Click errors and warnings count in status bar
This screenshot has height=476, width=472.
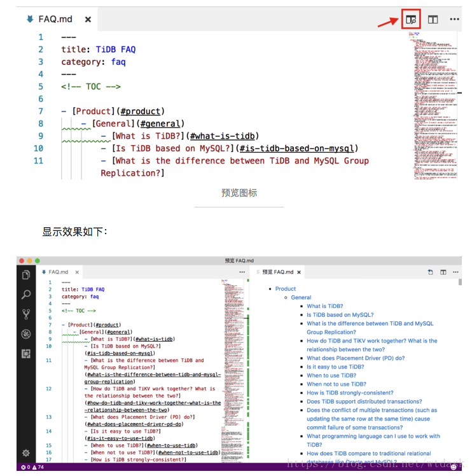pyautogui.click(x=32, y=467)
